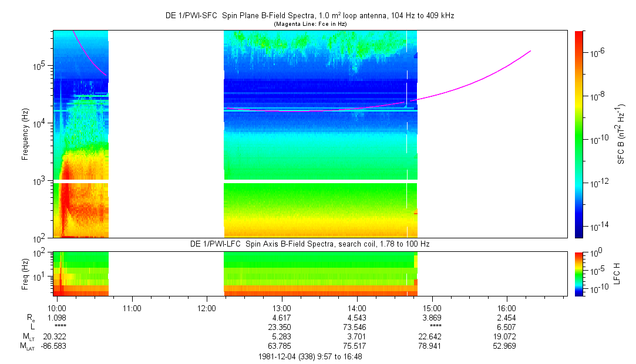Click the Freq (Hz) lower panel axis label
636x364 pixels.
coord(25,273)
